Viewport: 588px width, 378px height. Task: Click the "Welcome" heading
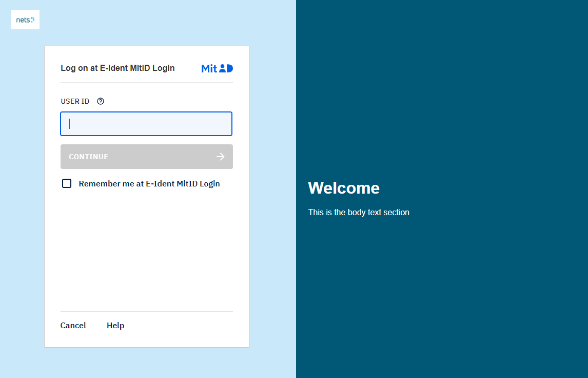pos(344,188)
